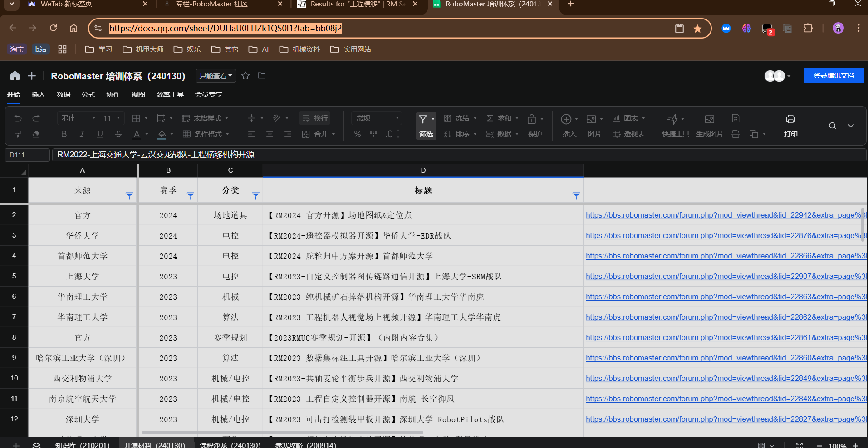Align text left
Viewport: 868px width, 448px height.
[251, 134]
